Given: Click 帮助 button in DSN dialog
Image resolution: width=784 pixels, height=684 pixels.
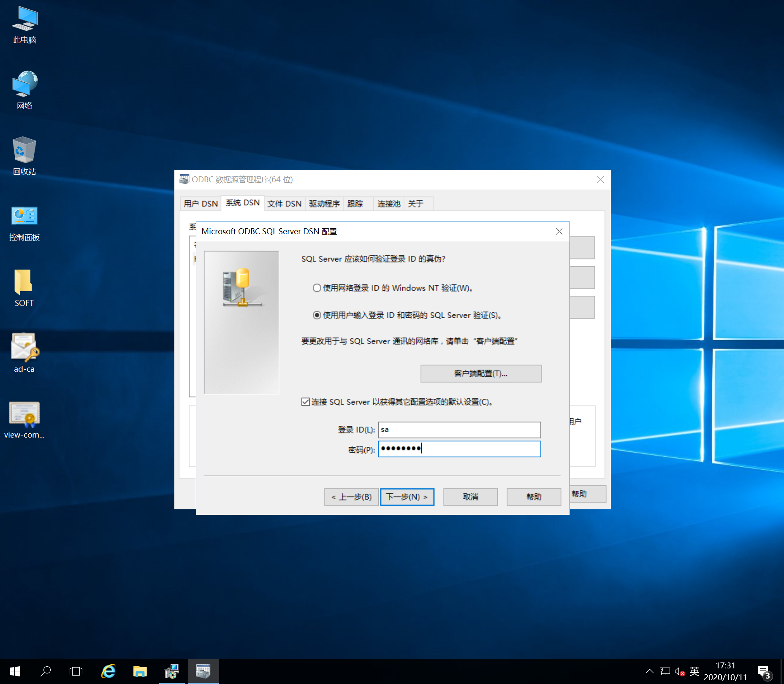Looking at the screenshot, I should (x=534, y=497).
